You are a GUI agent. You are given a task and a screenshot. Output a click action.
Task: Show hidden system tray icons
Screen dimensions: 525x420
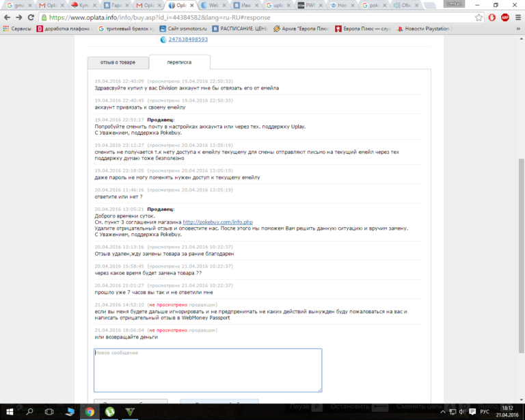click(x=443, y=412)
